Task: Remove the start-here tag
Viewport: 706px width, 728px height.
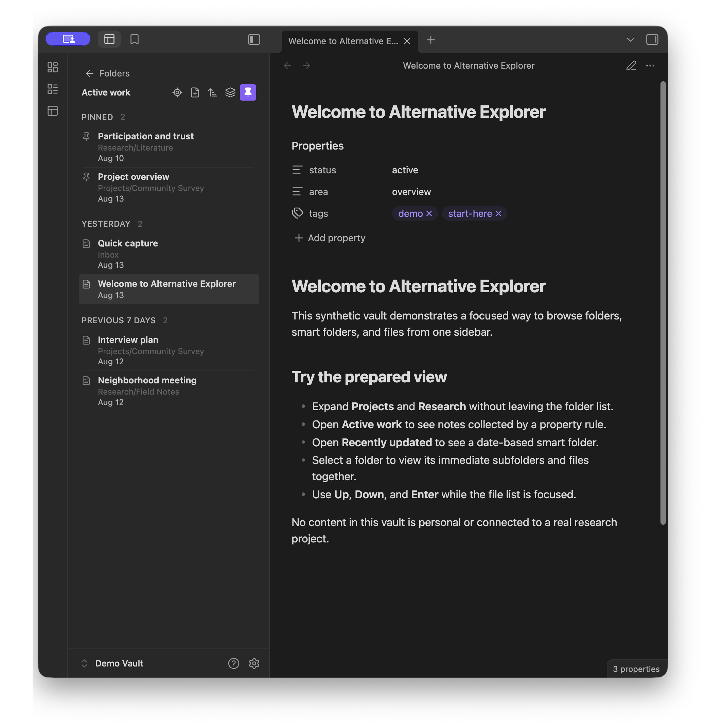Action: pyautogui.click(x=498, y=213)
